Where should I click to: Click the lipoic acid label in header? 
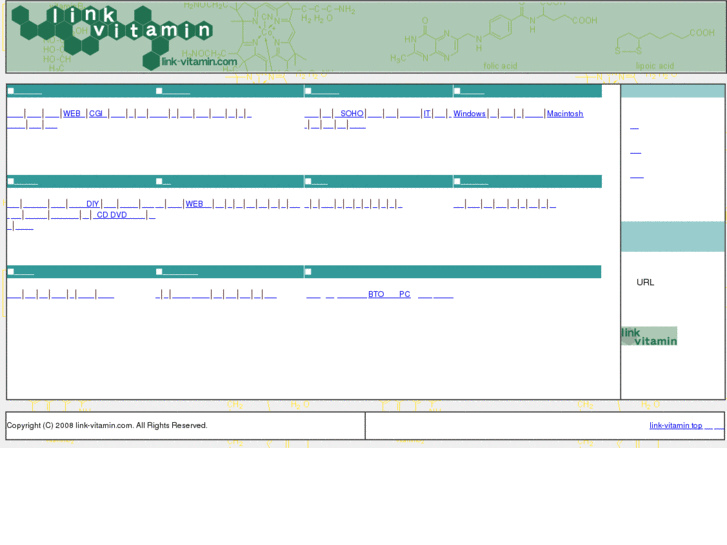coord(655,66)
